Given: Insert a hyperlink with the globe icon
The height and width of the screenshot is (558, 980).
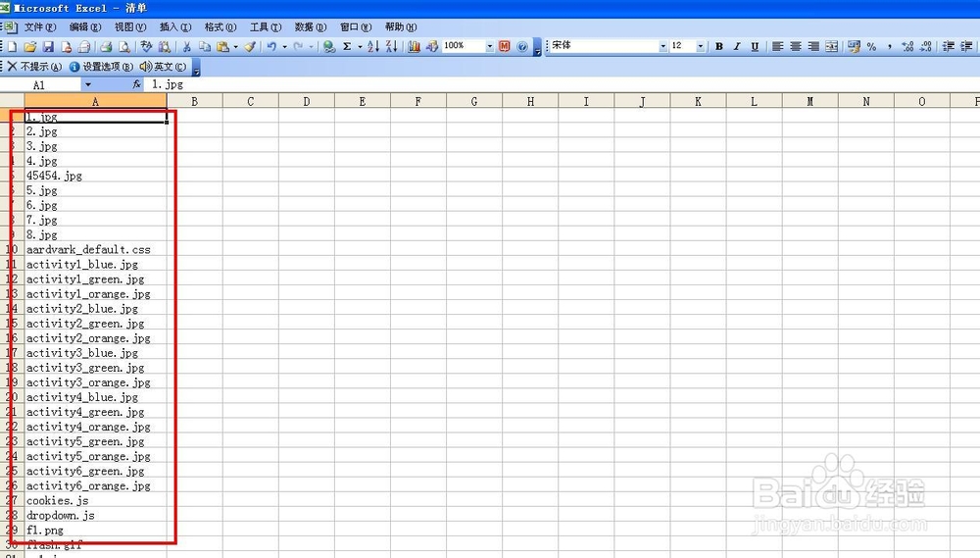Looking at the screenshot, I should (328, 46).
